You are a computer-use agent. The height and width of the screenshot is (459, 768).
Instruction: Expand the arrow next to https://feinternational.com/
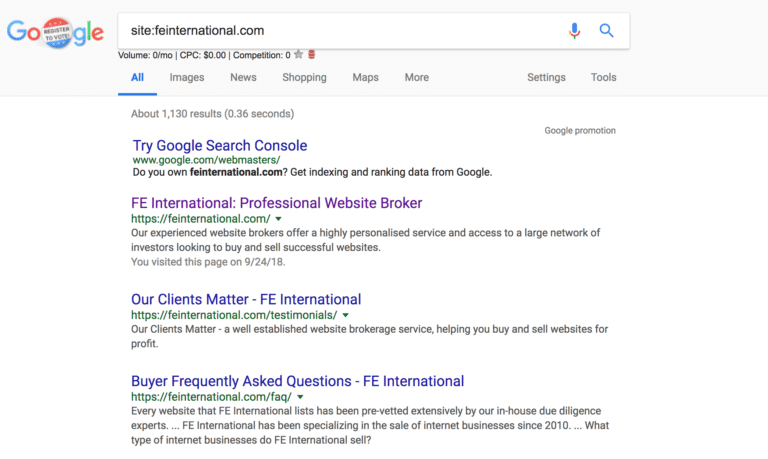pos(278,219)
